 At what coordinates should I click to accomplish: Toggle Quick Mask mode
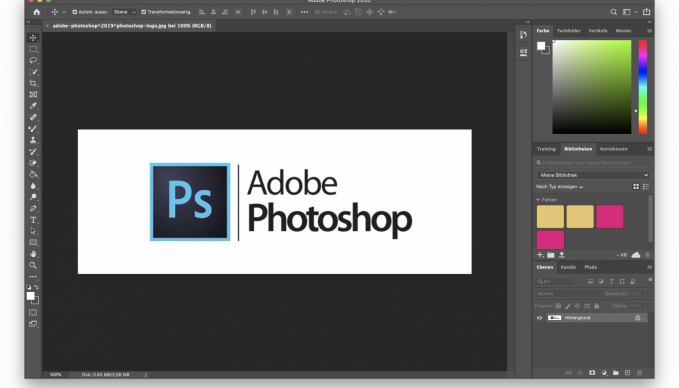[x=33, y=312]
